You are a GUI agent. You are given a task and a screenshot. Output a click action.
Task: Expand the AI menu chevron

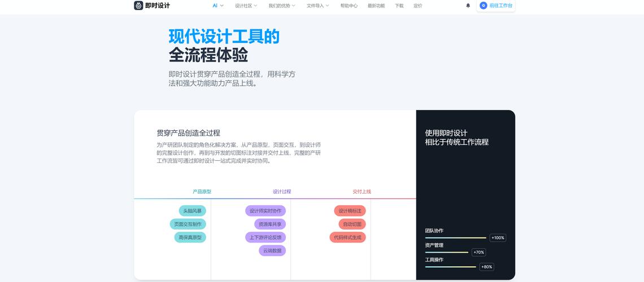[222, 6]
